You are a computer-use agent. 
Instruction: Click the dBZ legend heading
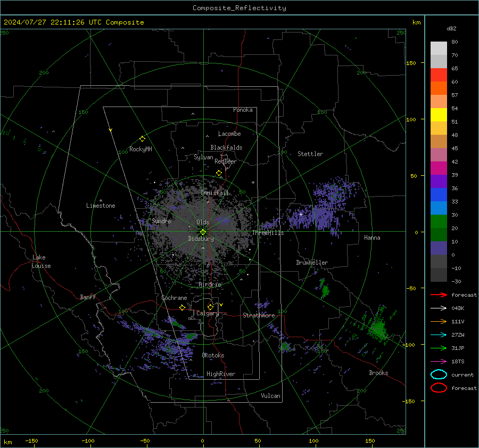pos(451,28)
